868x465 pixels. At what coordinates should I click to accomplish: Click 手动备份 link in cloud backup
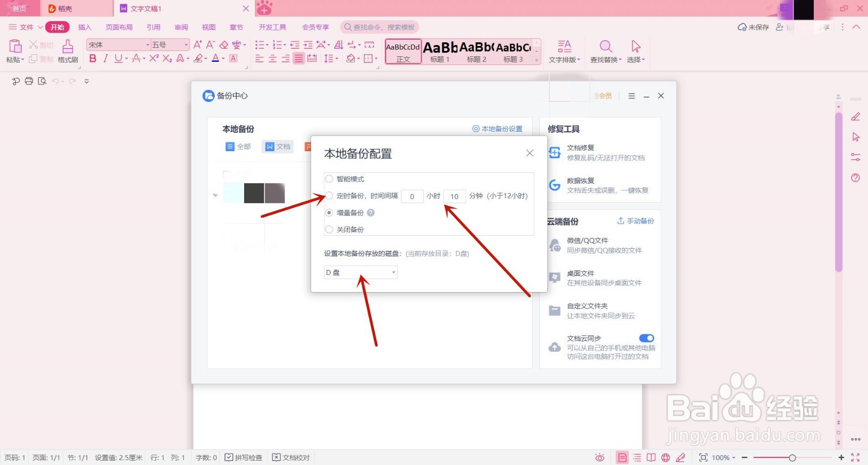point(636,221)
